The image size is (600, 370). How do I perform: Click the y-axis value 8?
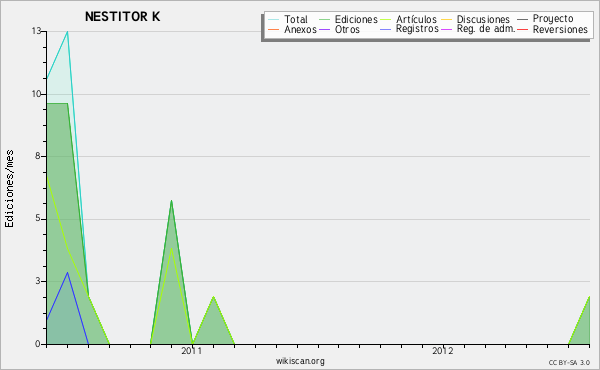[x=38, y=156]
